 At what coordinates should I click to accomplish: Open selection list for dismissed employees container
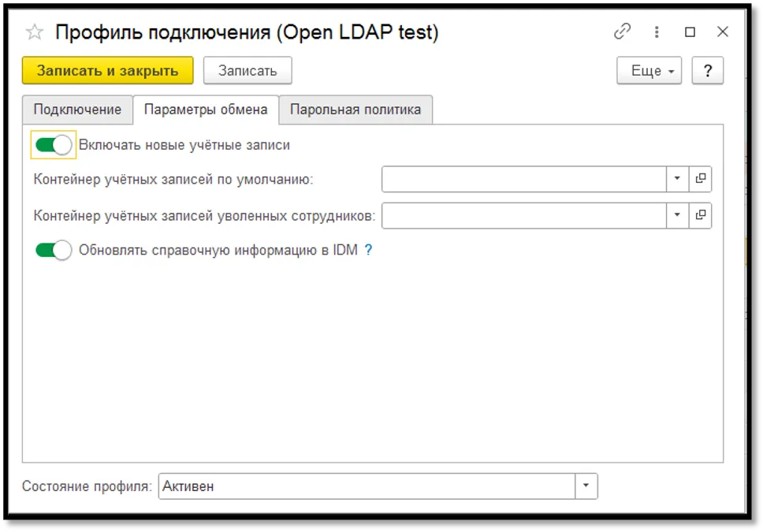click(699, 214)
